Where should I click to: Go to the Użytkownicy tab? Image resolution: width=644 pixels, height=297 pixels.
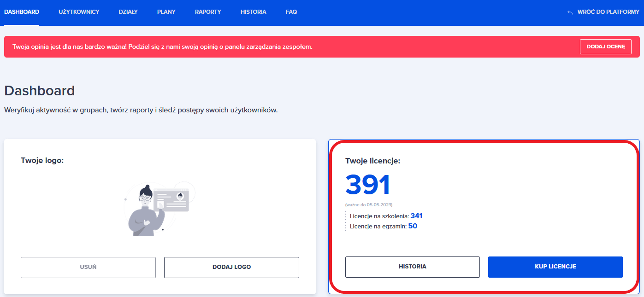point(79,12)
